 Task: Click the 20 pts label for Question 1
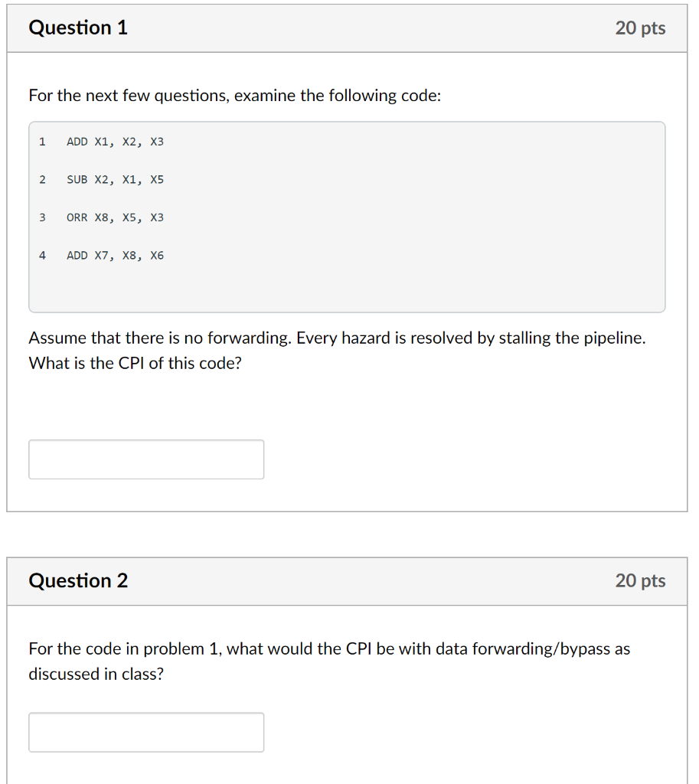click(642, 28)
